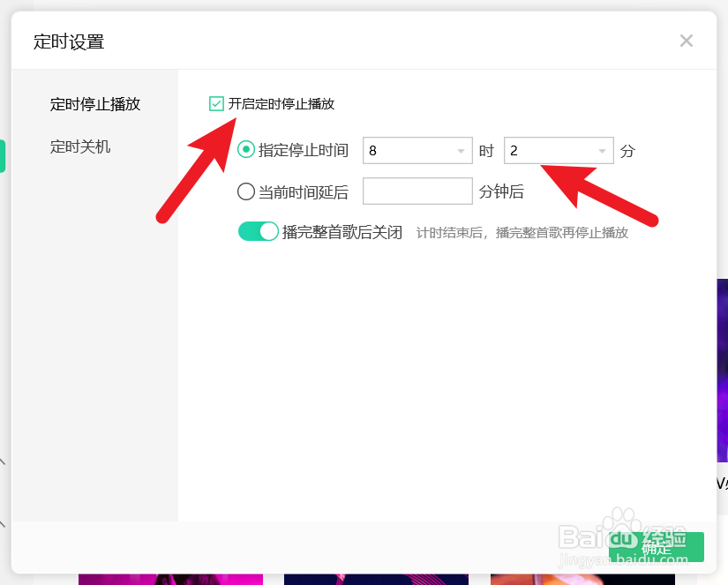The height and width of the screenshot is (585, 728).
Task: Choose the 当前时间延后 option
Action: (x=246, y=191)
